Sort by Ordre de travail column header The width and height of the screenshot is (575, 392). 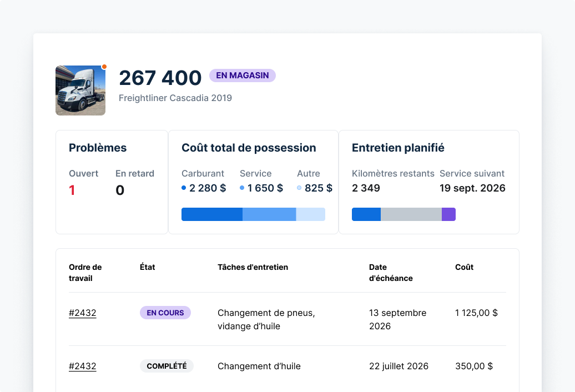pyautogui.click(x=85, y=273)
